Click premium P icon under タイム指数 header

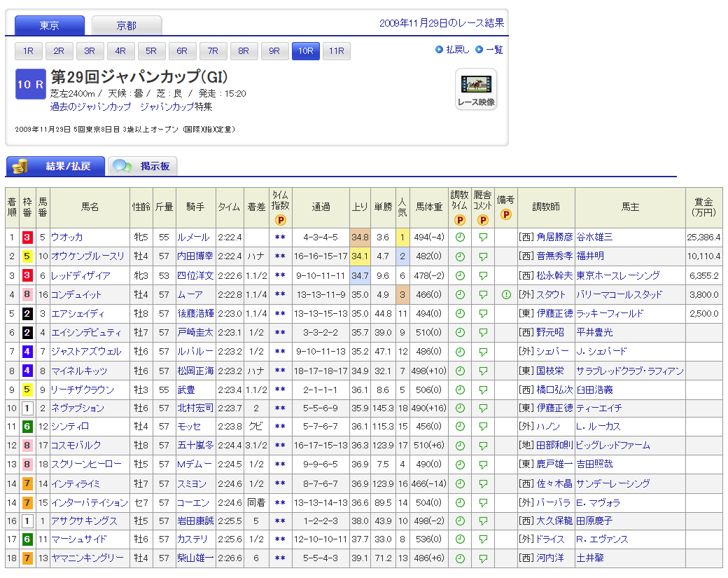[x=280, y=219]
